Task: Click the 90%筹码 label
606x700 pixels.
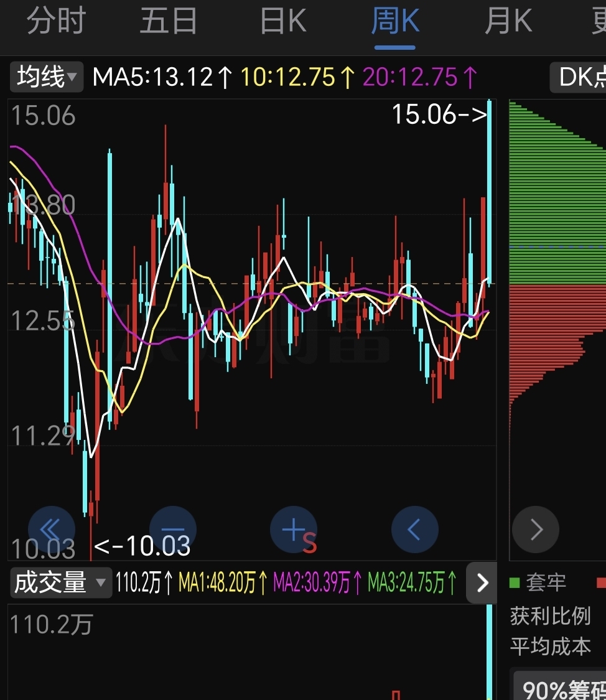Action: [x=563, y=689]
